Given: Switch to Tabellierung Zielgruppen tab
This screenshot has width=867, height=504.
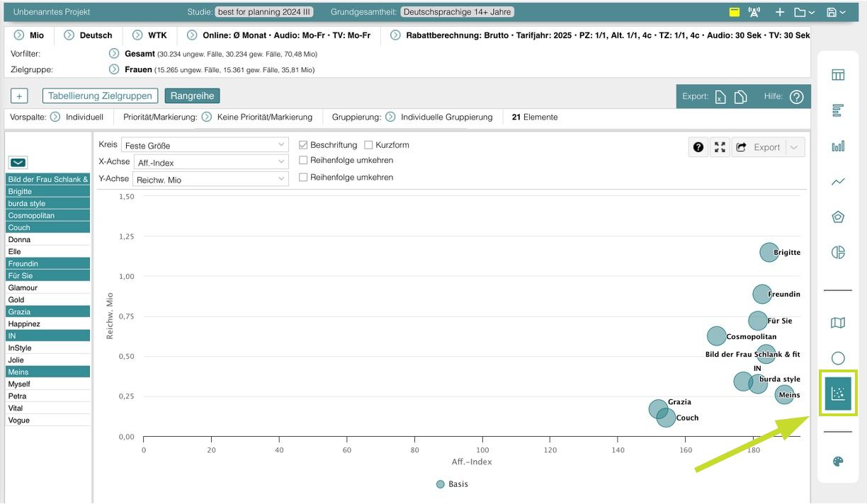Looking at the screenshot, I should point(100,96).
